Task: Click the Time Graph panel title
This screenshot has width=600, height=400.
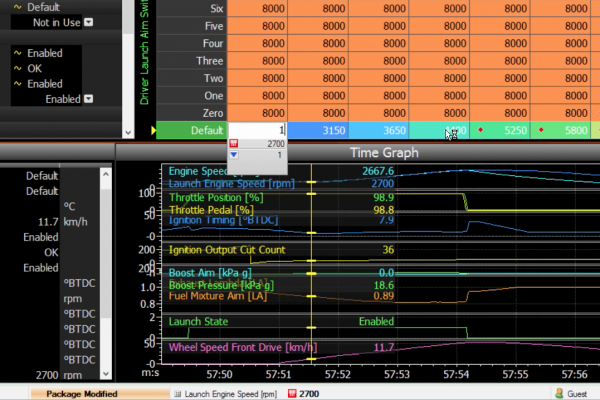Action: click(384, 153)
